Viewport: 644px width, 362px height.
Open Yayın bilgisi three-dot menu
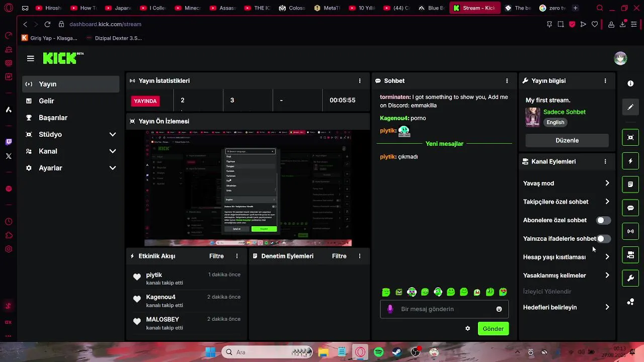[605, 80]
